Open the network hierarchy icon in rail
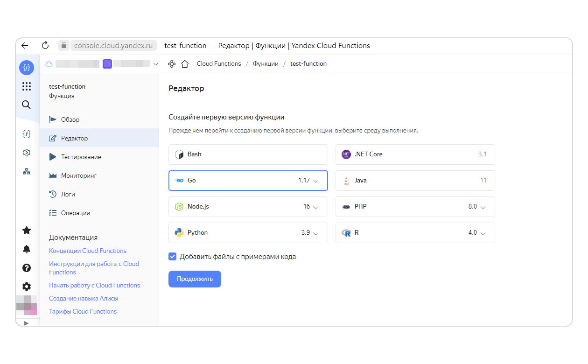 point(27,171)
